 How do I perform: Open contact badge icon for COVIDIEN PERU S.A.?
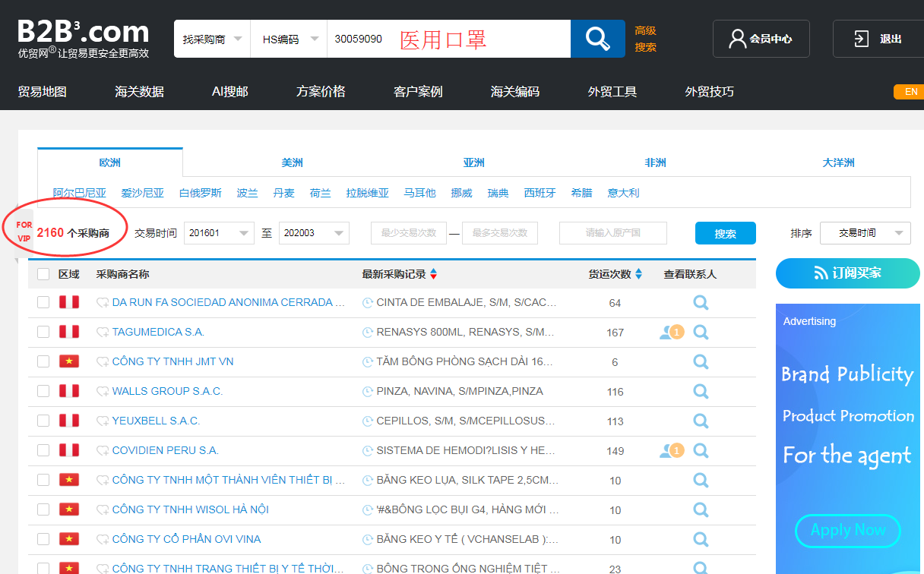[672, 450]
